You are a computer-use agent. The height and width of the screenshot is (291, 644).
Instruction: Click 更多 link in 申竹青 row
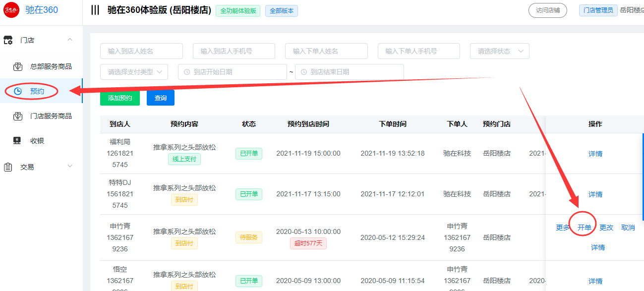pyautogui.click(x=563, y=228)
